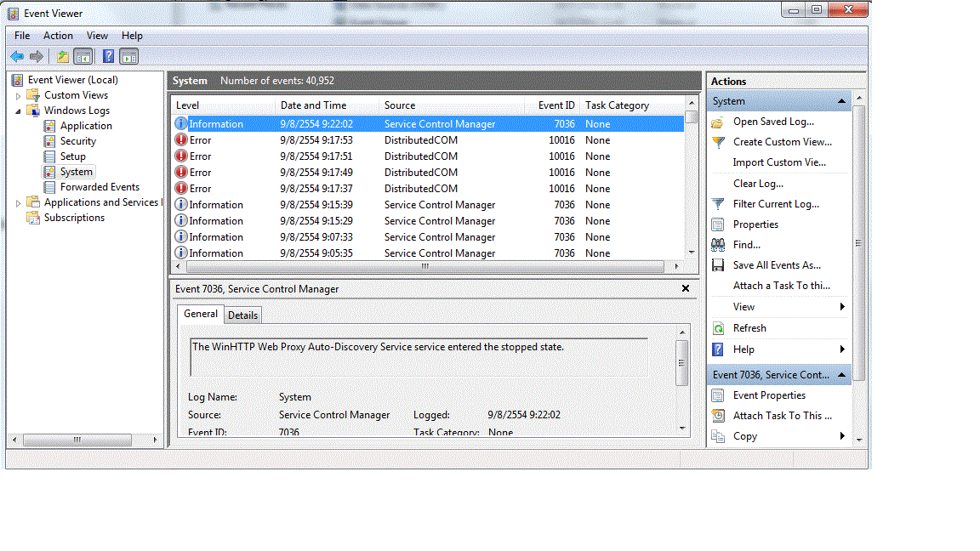Select the System log in tree
Viewport: 980px width, 551px height.
click(x=77, y=172)
